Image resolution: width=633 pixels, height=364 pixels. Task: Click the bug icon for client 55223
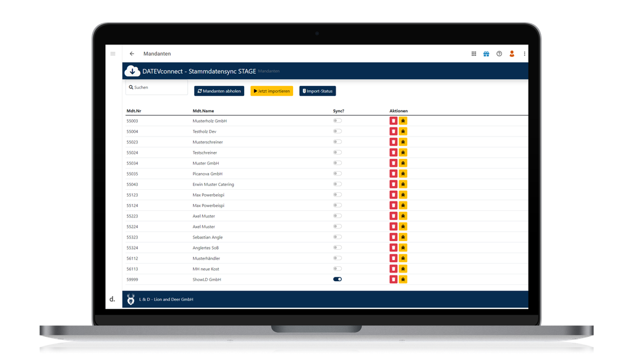[x=403, y=216]
